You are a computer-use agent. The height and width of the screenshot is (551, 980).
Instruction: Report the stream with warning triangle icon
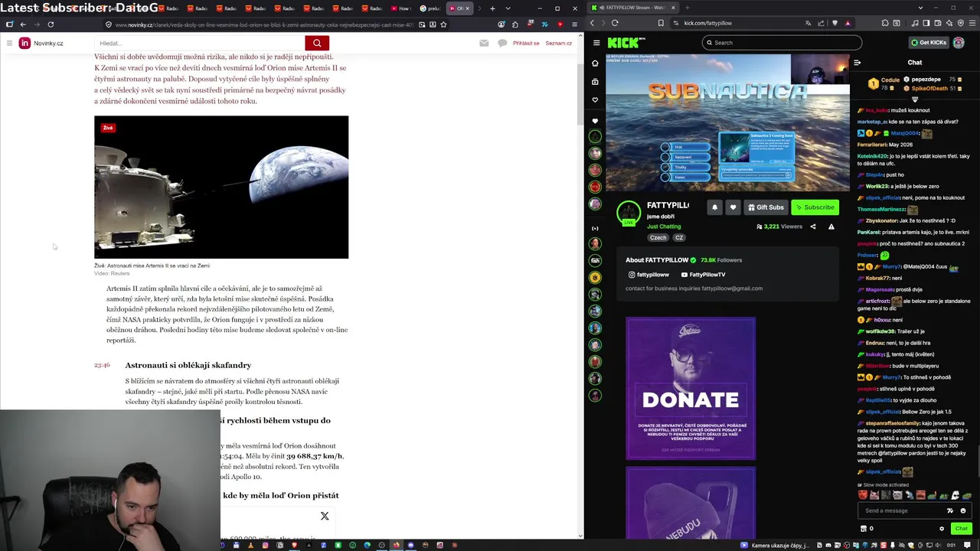point(831,227)
